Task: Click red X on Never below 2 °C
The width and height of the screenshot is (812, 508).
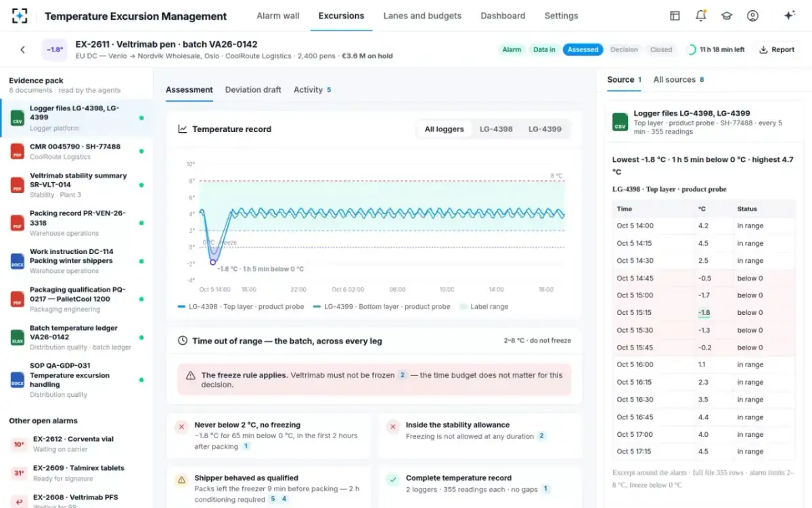Action: (x=181, y=427)
